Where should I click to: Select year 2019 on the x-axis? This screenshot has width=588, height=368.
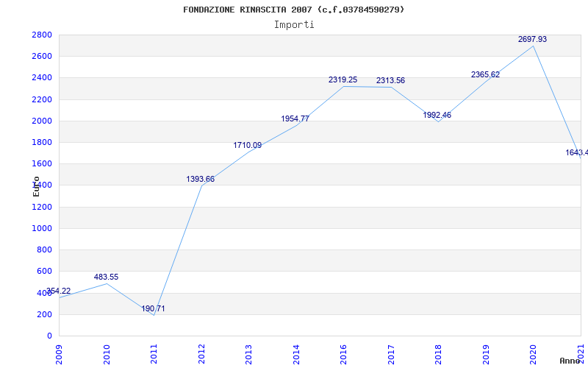pyautogui.click(x=486, y=354)
